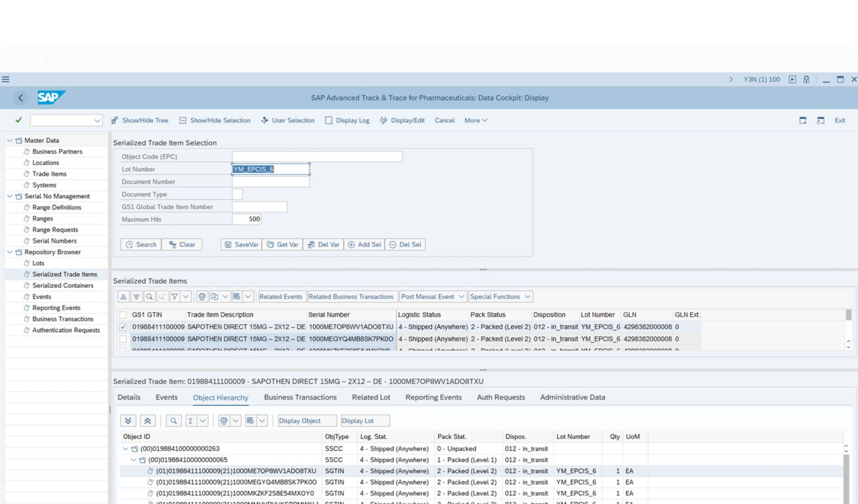Click the print icon in Serialized Trade Items toolbar
Viewport: 858px width, 504px height.
click(202, 296)
